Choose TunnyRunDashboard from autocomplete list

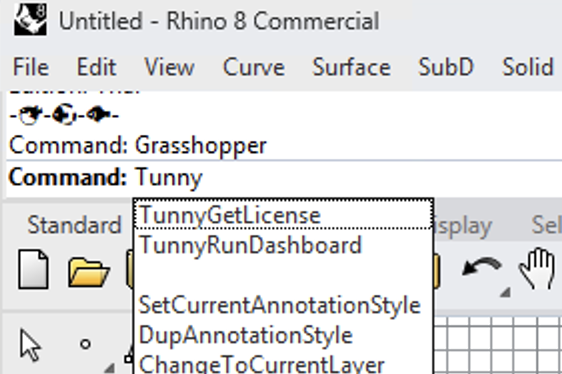(283, 245)
